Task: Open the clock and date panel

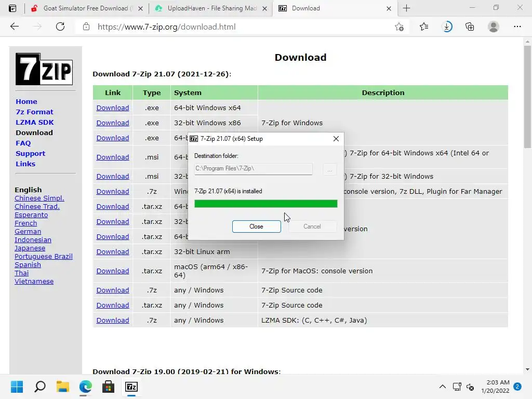Action: [x=495, y=387]
